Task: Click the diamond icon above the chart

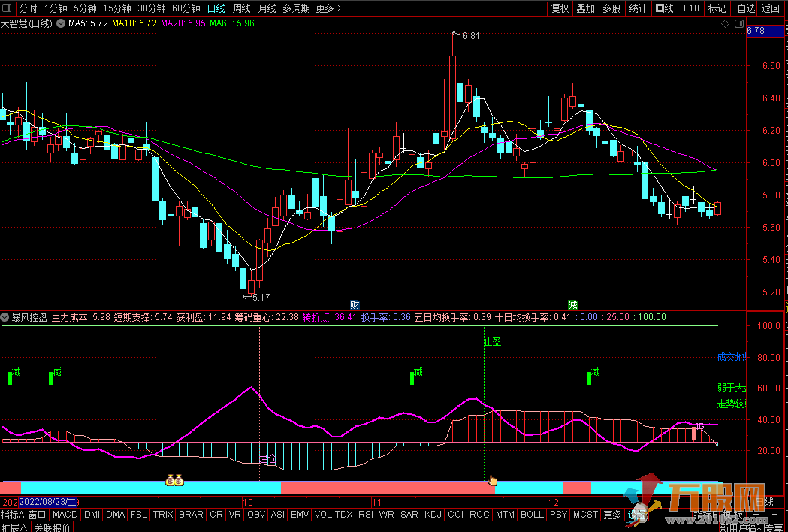Action: pos(725,23)
